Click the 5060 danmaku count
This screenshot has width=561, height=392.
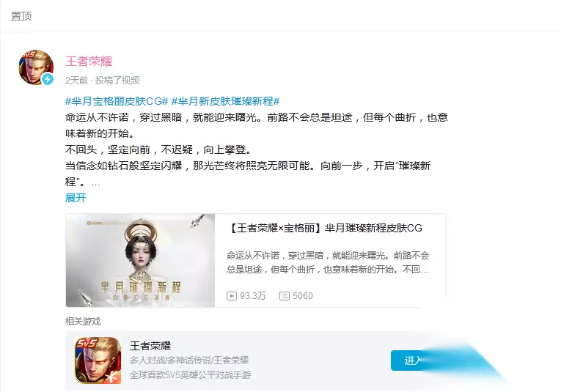pyautogui.click(x=303, y=296)
